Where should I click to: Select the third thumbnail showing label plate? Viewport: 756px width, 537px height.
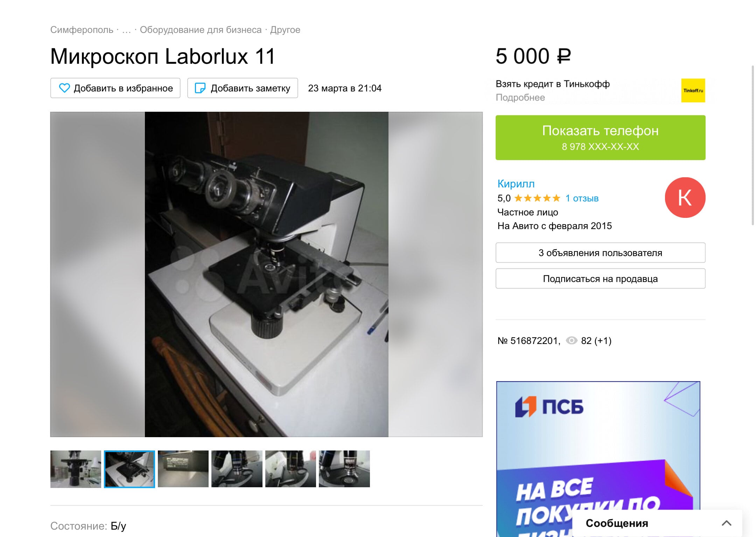click(183, 469)
